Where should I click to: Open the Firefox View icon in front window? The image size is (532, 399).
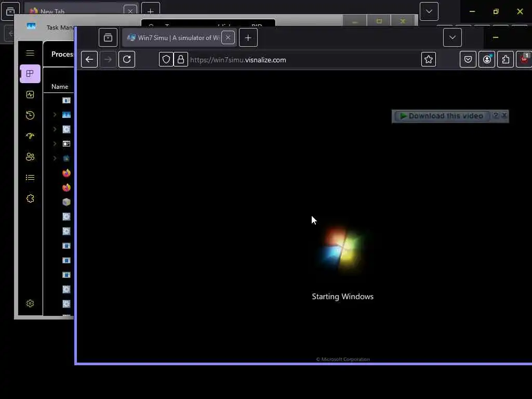click(108, 37)
